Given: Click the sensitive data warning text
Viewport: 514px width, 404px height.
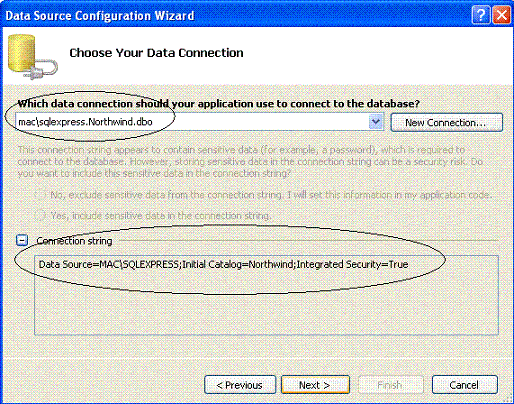Looking at the screenshot, I should (250, 162).
